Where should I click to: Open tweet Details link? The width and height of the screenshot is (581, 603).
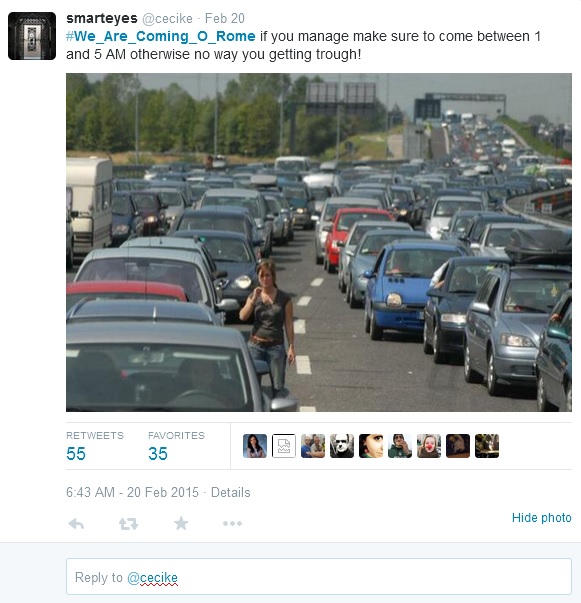pyautogui.click(x=231, y=492)
